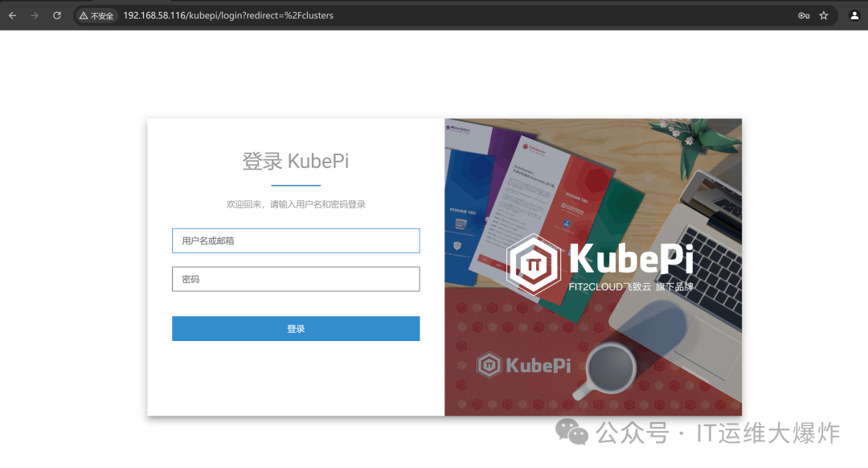Click the 欢迎回来 welcome message text
868x468 pixels.
pyautogui.click(x=296, y=204)
